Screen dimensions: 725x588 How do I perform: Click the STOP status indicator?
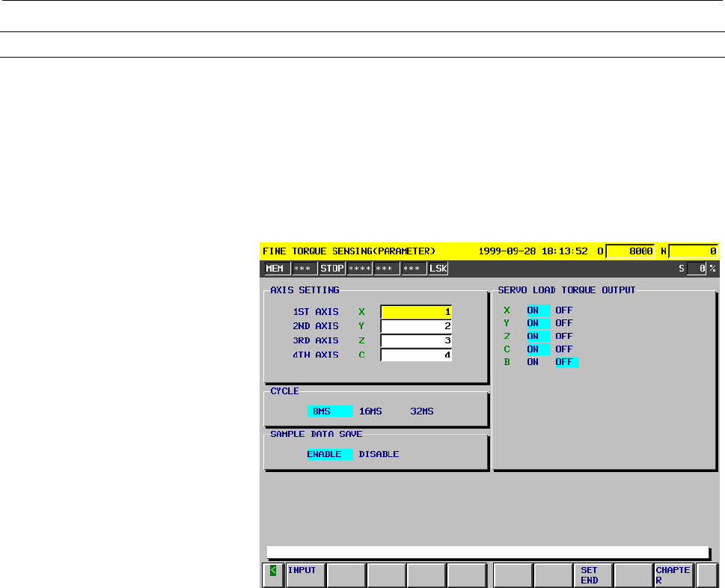(x=332, y=268)
